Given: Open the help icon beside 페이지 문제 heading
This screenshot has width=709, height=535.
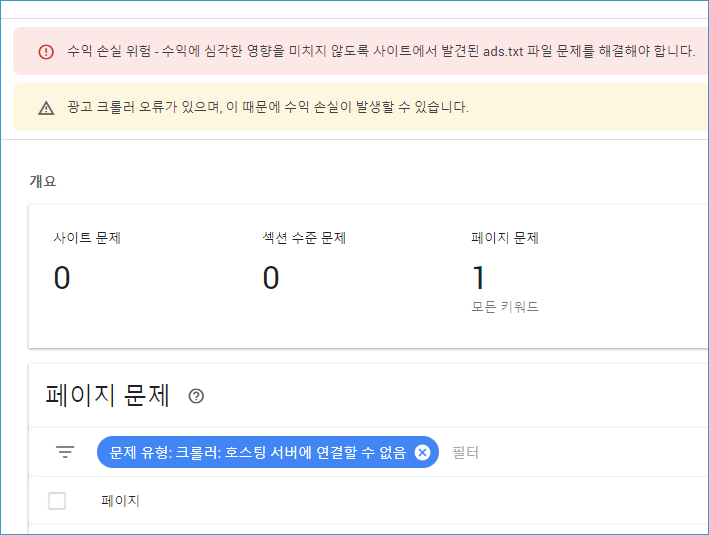Looking at the screenshot, I should coord(196,396).
